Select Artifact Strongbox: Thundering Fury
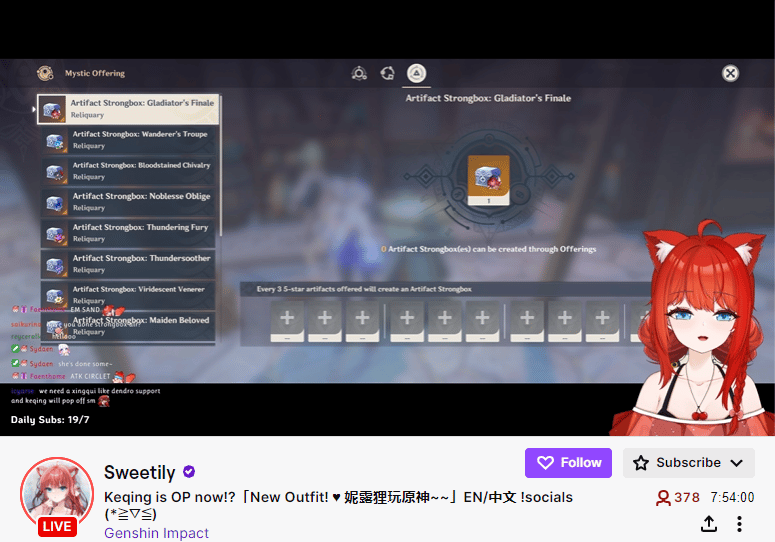 (128, 233)
